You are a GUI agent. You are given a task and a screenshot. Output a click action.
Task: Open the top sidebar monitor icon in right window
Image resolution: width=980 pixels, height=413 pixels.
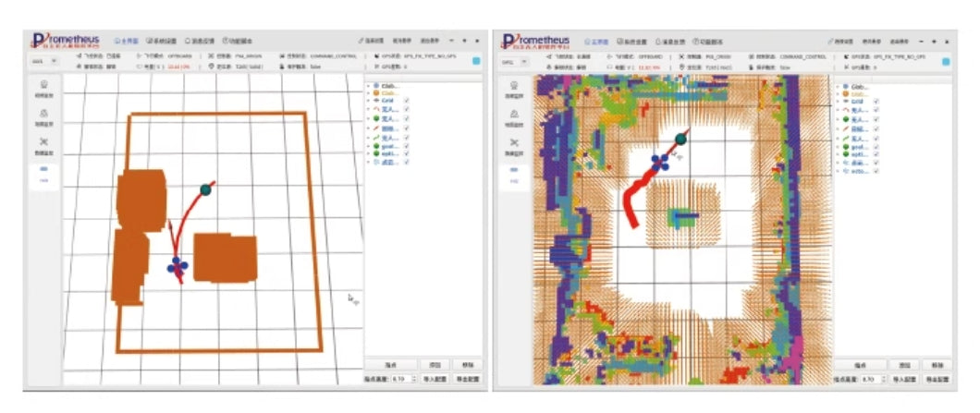tap(514, 86)
